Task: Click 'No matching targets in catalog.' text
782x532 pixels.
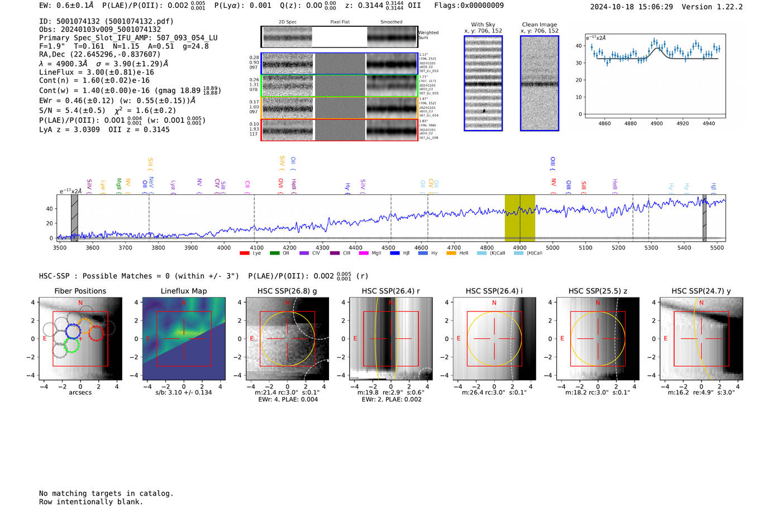Action: [106, 493]
